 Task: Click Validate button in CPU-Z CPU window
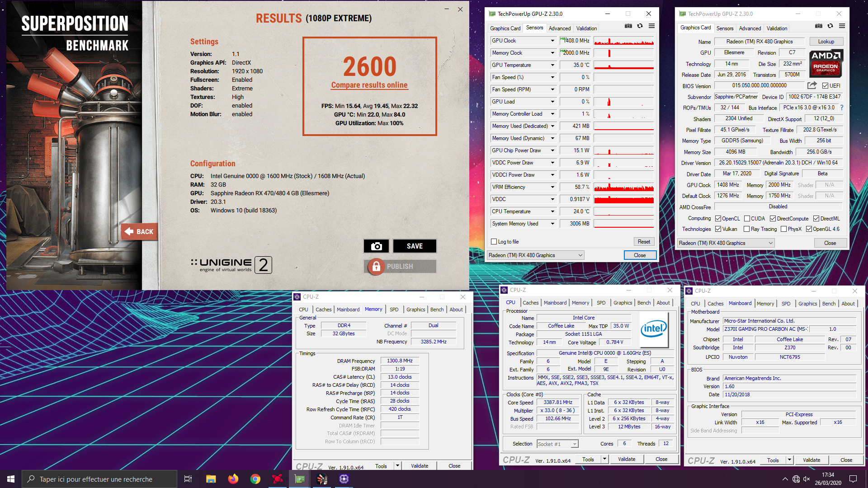[x=627, y=459]
